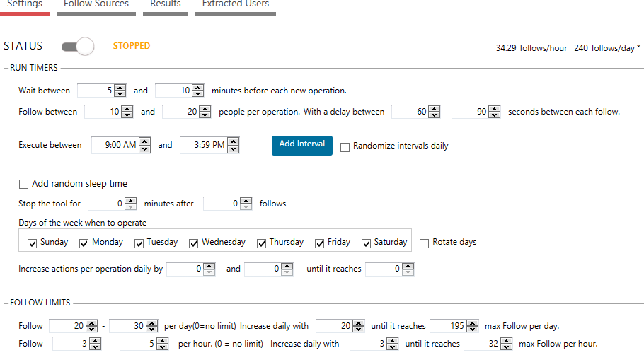Enable the Rotate days checkbox
The width and height of the screenshot is (644, 355).
(424, 244)
